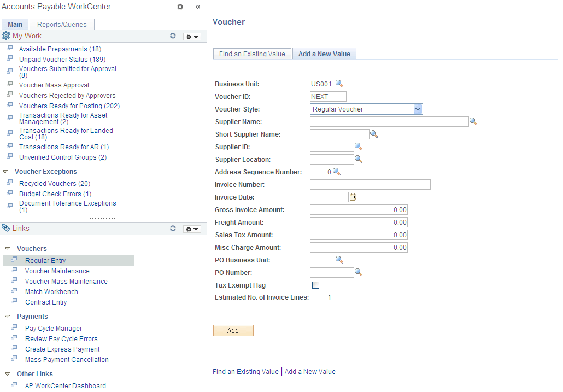
Task: Open the Pay Cycle Manager link
Action: pos(53,328)
